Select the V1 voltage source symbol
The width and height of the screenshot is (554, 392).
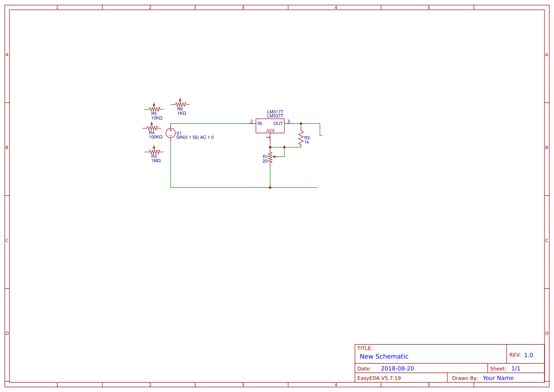[x=171, y=133]
